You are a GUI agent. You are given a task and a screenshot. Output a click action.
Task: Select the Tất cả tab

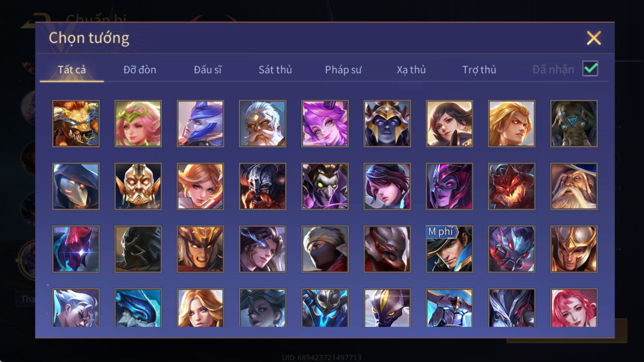pyautogui.click(x=72, y=70)
